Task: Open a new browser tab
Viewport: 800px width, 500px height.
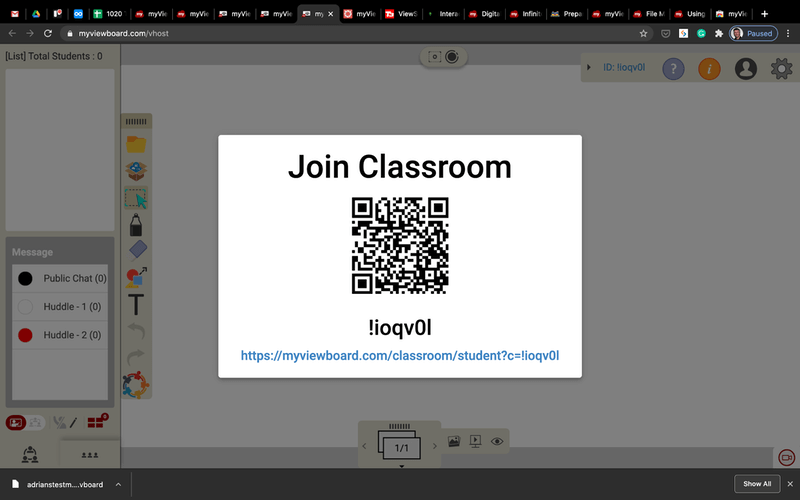Action: point(764,14)
